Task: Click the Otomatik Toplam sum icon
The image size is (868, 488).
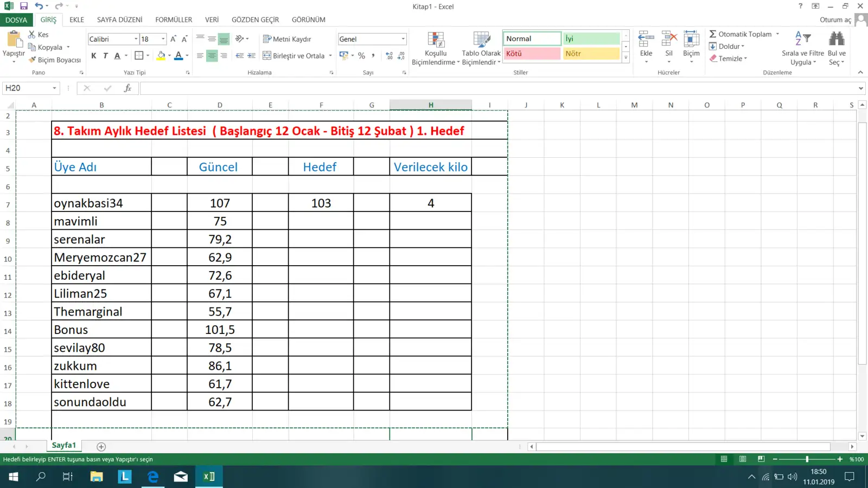Action: pyautogui.click(x=713, y=34)
